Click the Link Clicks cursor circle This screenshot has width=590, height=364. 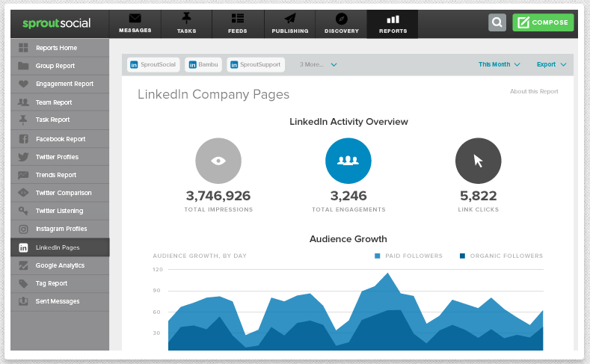(x=479, y=161)
